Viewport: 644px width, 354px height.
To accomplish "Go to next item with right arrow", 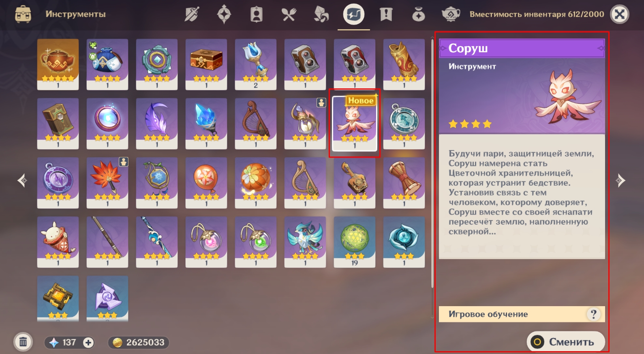I will click(x=620, y=180).
